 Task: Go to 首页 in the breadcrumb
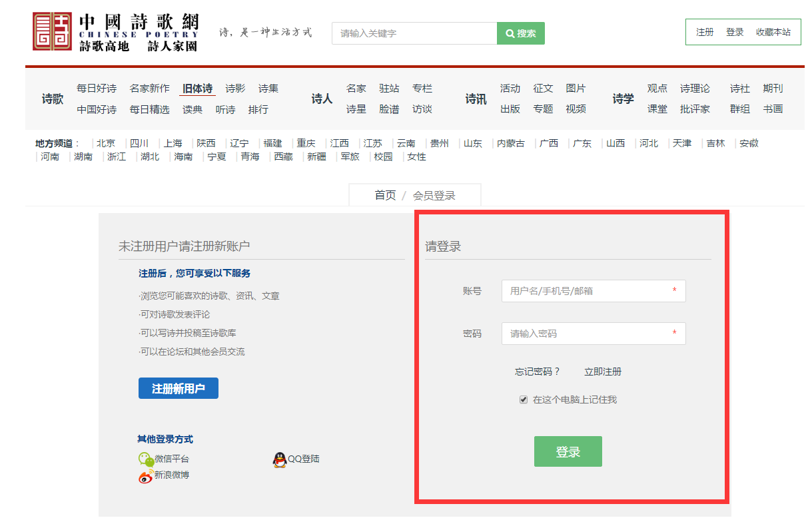tap(385, 195)
